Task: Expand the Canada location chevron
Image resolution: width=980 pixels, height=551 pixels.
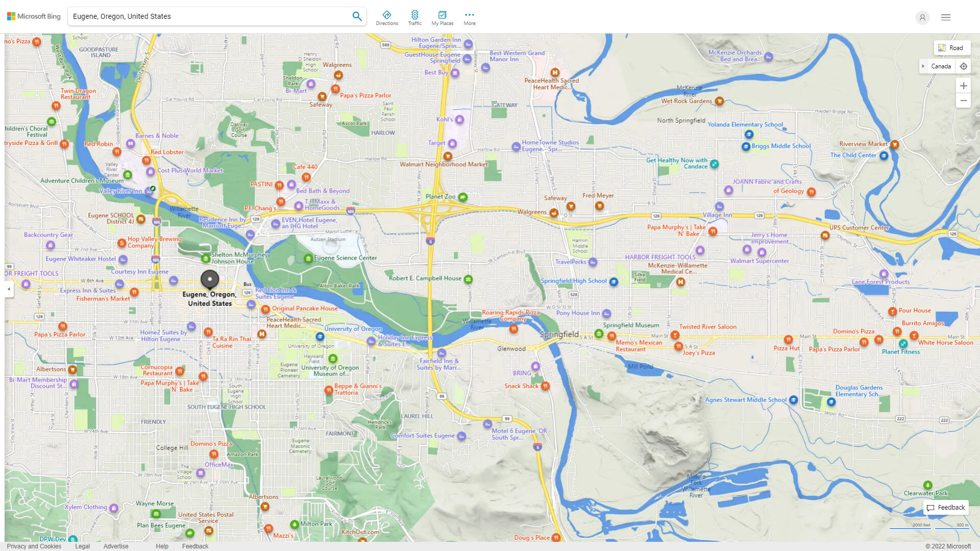Action: pos(923,66)
